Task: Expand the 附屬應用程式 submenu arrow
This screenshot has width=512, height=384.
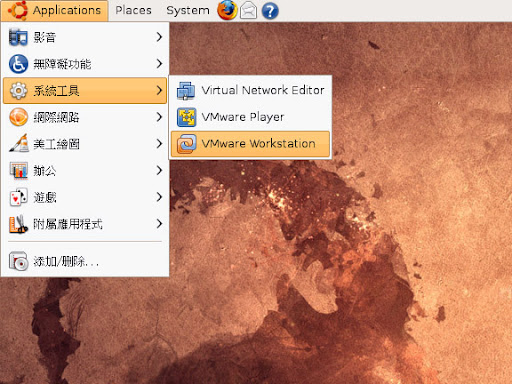Action: coord(159,224)
